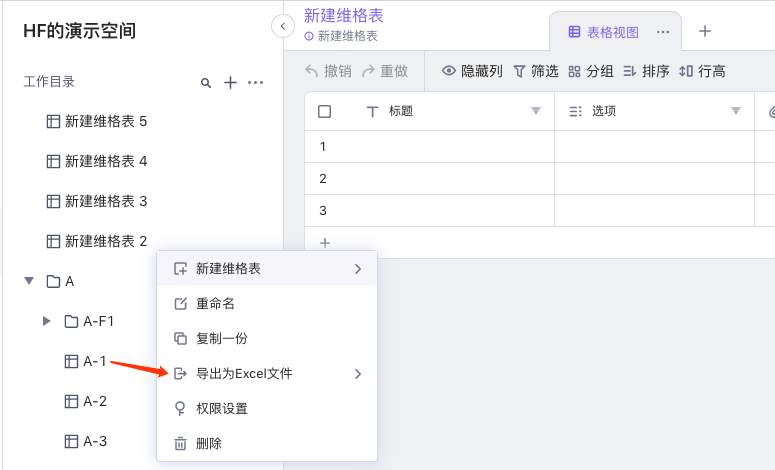Screen dimensions: 775x470
Task: Click the datasheet title 新建维格表
Action: [x=344, y=15]
